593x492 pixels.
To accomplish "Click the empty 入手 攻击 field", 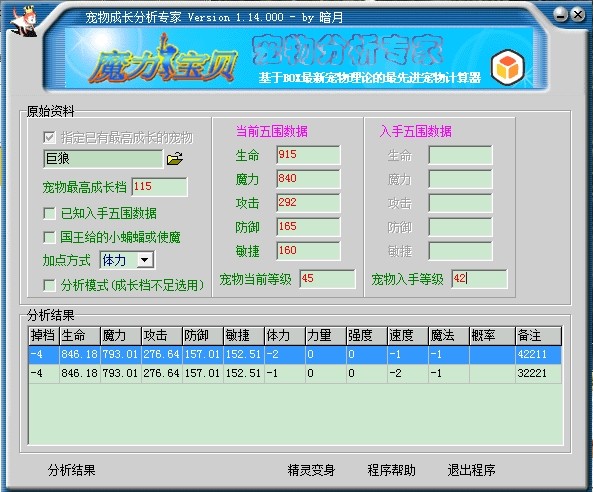I will click(460, 203).
